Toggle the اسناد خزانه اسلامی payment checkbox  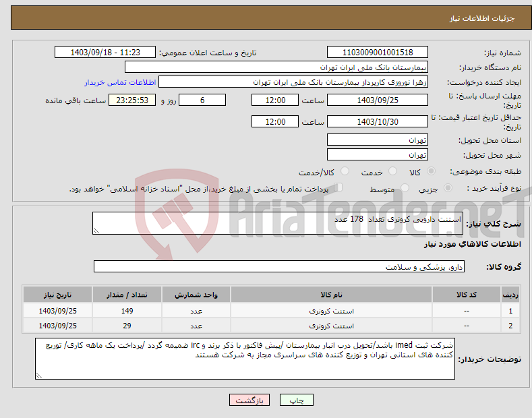click(x=338, y=187)
